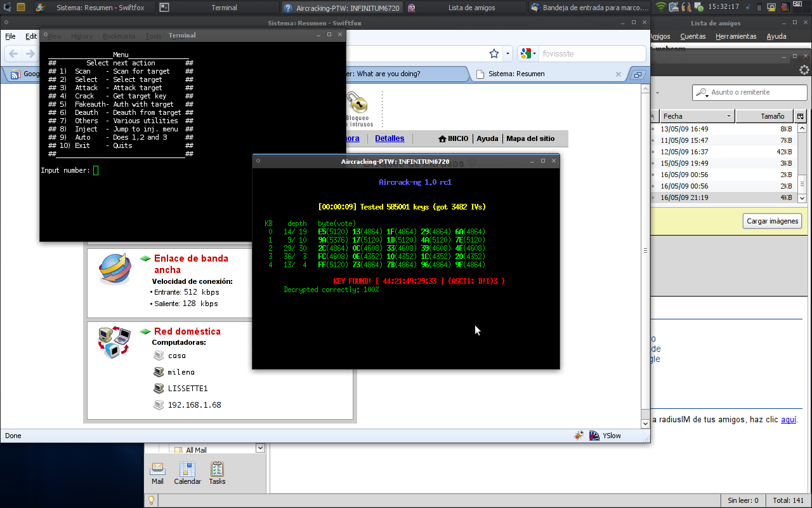The width and height of the screenshot is (812, 508).
Task: Click the casa computer icon
Action: (x=159, y=355)
